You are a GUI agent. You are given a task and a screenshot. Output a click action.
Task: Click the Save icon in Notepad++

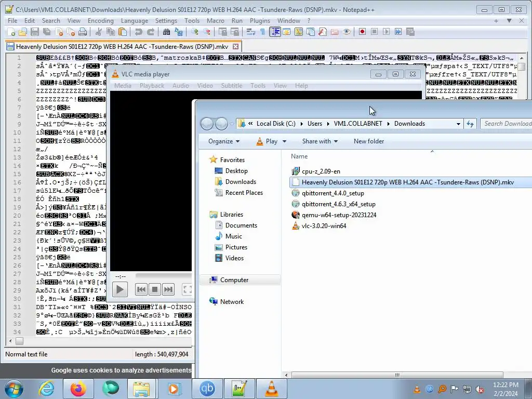[x=35, y=32]
